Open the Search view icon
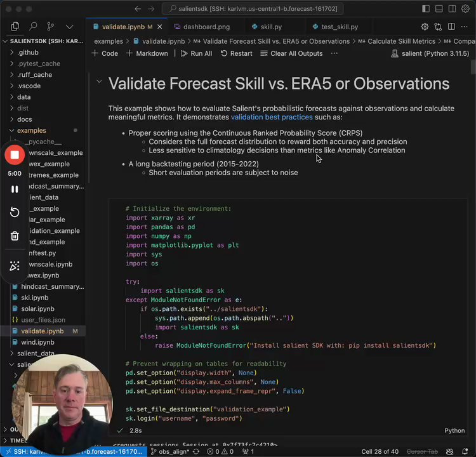476x457 pixels. click(x=33, y=27)
